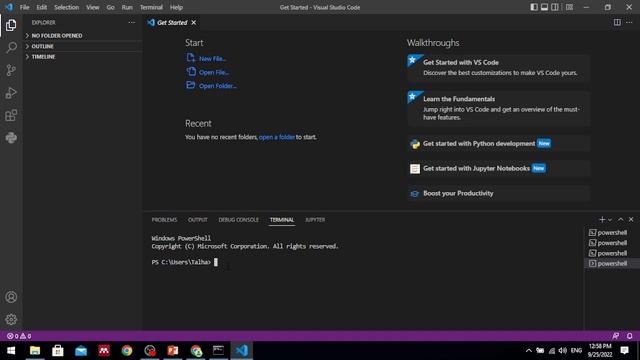Screen dimensions: 640x360
Task: Click the Open Folder... link
Action: (218, 86)
